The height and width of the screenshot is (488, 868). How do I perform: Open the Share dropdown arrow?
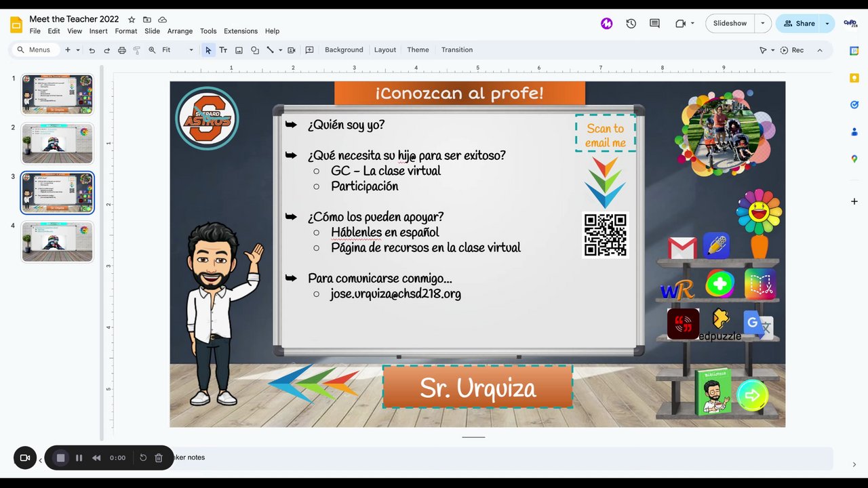(x=827, y=23)
